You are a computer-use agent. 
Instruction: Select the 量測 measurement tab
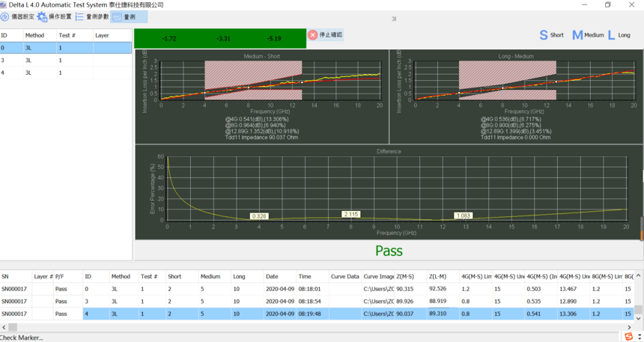click(x=129, y=16)
